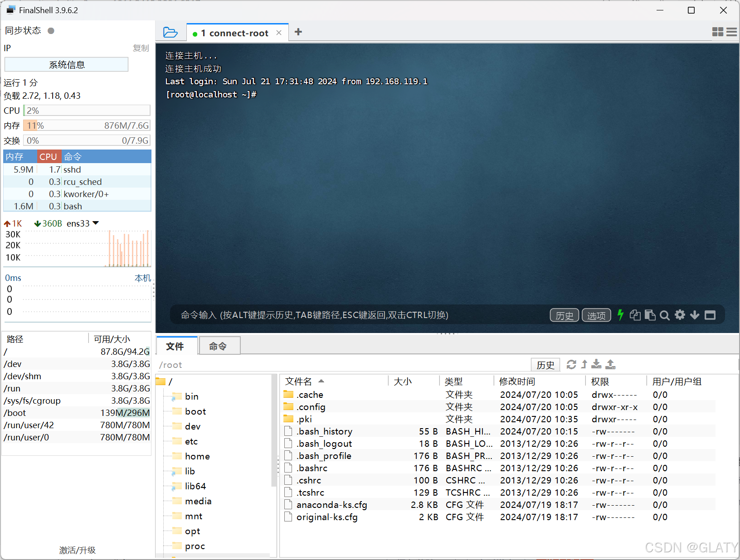This screenshot has width=740, height=560.
Task: Switch to the 命令 tab
Action: pos(219,346)
